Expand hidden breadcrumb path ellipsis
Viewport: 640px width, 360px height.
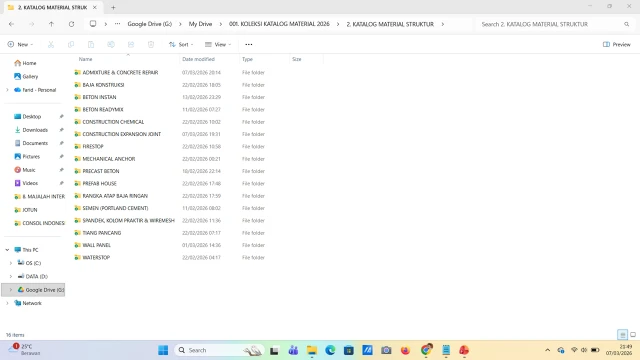click(118, 24)
